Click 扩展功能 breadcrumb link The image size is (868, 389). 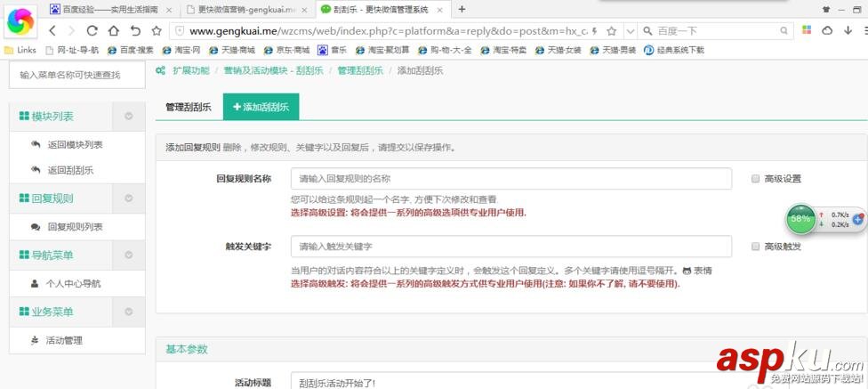[x=191, y=71]
